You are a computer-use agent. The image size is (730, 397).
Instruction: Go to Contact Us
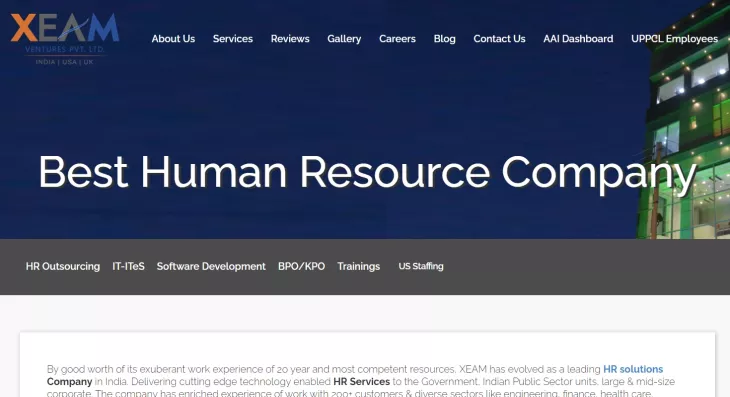pos(499,39)
